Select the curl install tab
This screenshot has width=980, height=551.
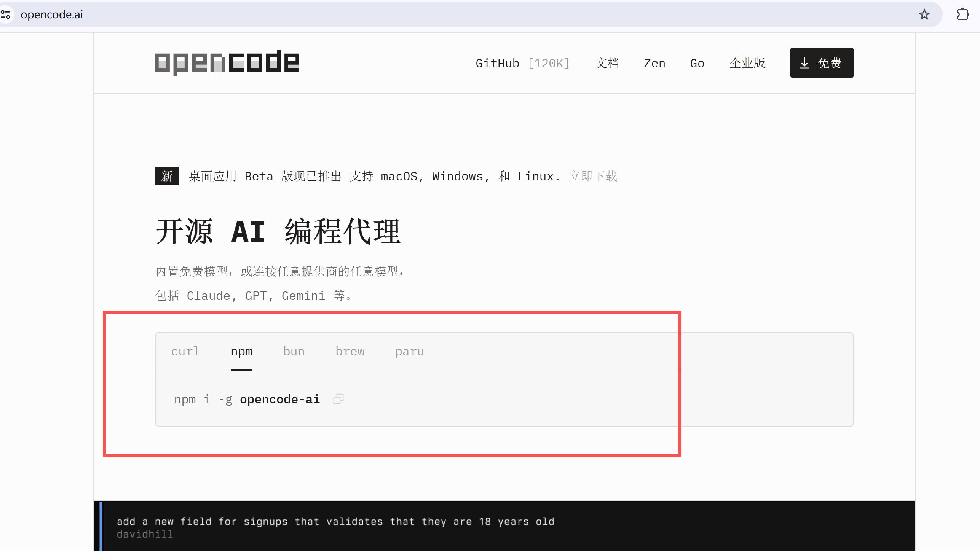pyautogui.click(x=185, y=351)
